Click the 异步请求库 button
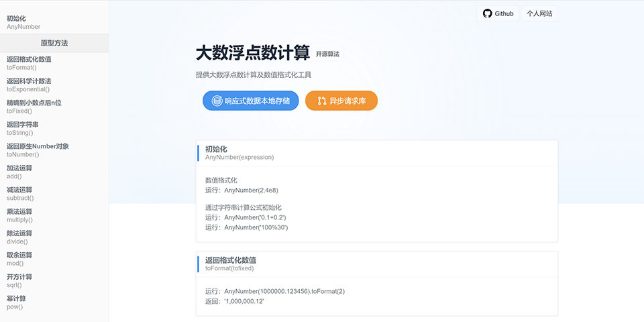The width and height of the screenshot is (644, 322). click(341, 101)
